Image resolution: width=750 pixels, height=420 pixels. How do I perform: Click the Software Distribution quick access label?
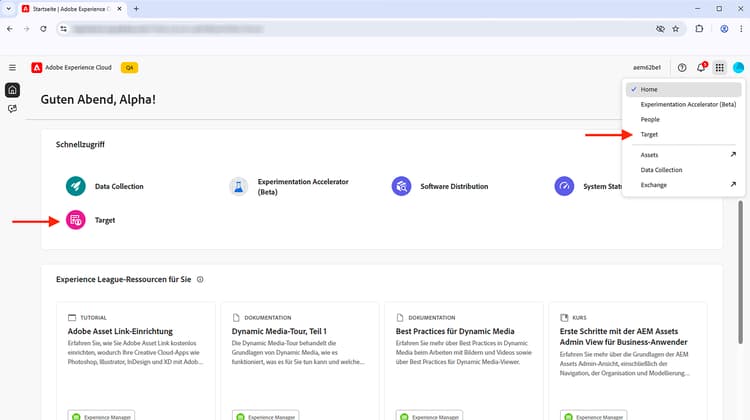pyautogui.click(x=454, y=187)
